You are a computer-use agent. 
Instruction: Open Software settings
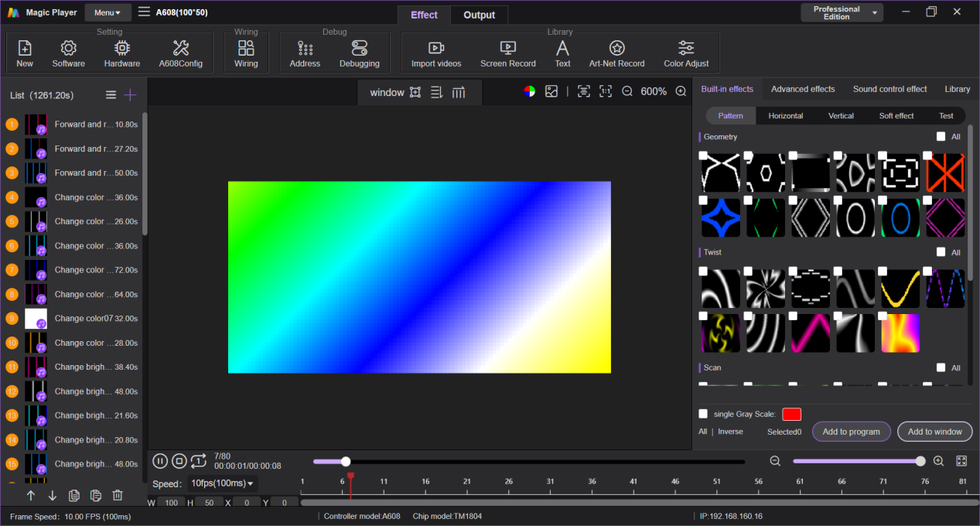point(69,54)
